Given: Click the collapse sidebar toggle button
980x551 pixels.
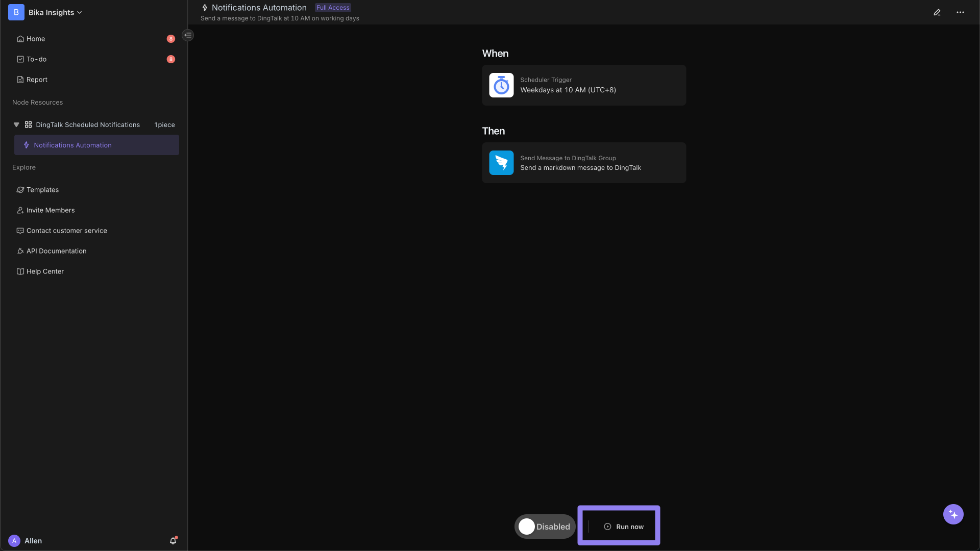Looking at the screenshot, I should (188, 35).
